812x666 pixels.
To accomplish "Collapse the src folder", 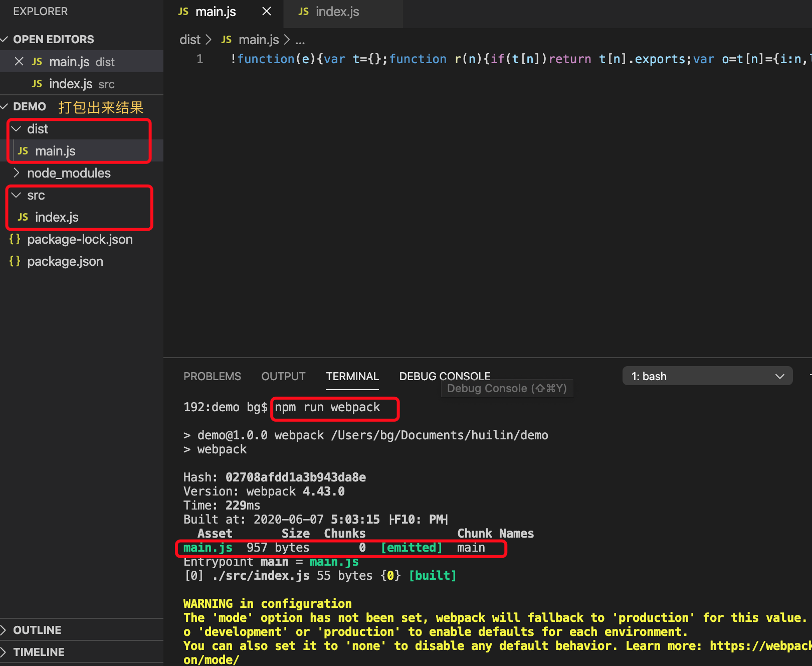I will pyautogui.click(x=82, y=195).
